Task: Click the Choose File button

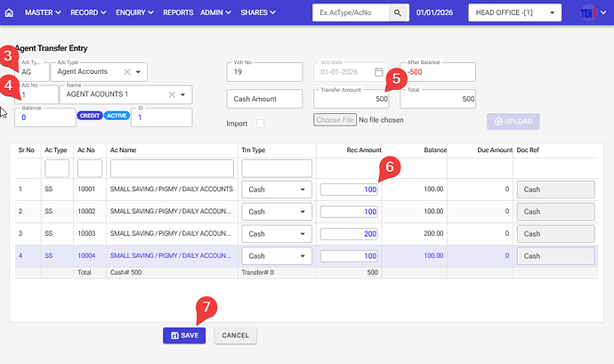Action: click(x=335, y=119)
